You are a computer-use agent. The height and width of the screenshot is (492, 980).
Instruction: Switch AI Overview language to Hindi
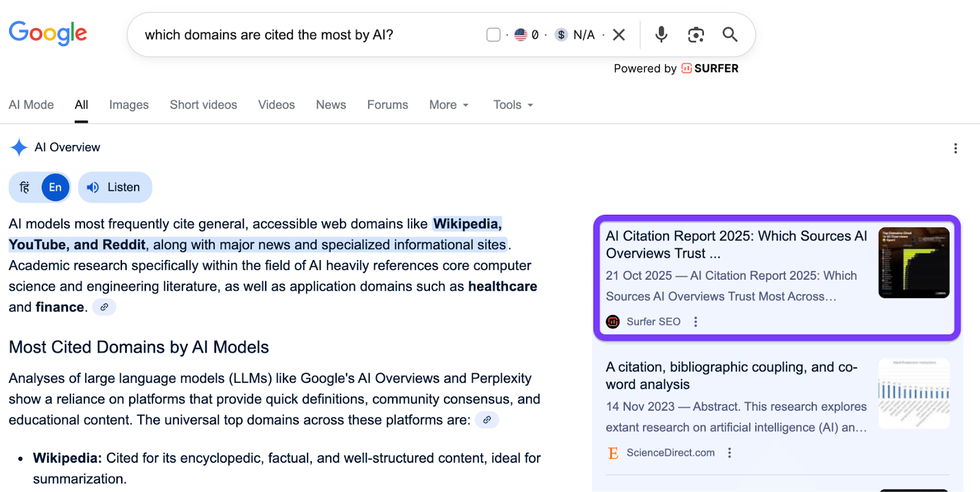[x=24, y=187]
